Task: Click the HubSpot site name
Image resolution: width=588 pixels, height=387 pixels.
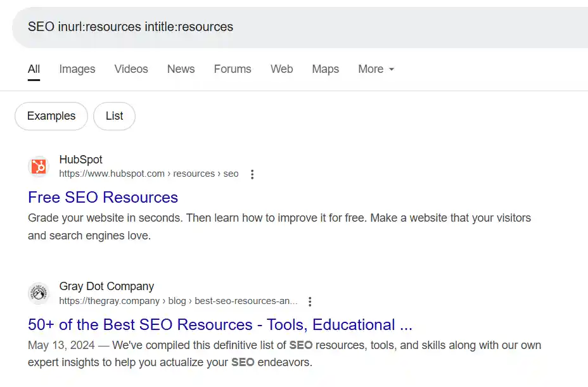Action: click(80, 160)
